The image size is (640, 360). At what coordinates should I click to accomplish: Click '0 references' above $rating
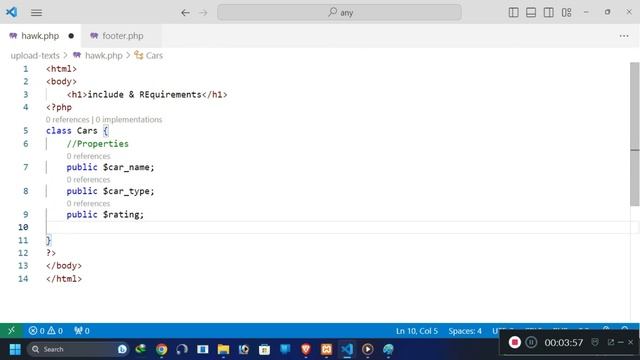[88, 203]
